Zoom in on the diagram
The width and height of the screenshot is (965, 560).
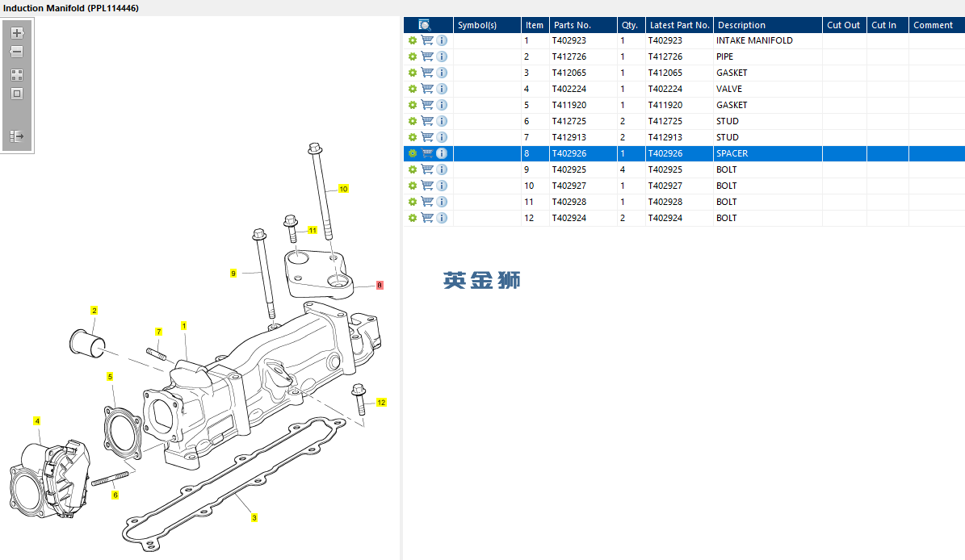click(17, 33)
